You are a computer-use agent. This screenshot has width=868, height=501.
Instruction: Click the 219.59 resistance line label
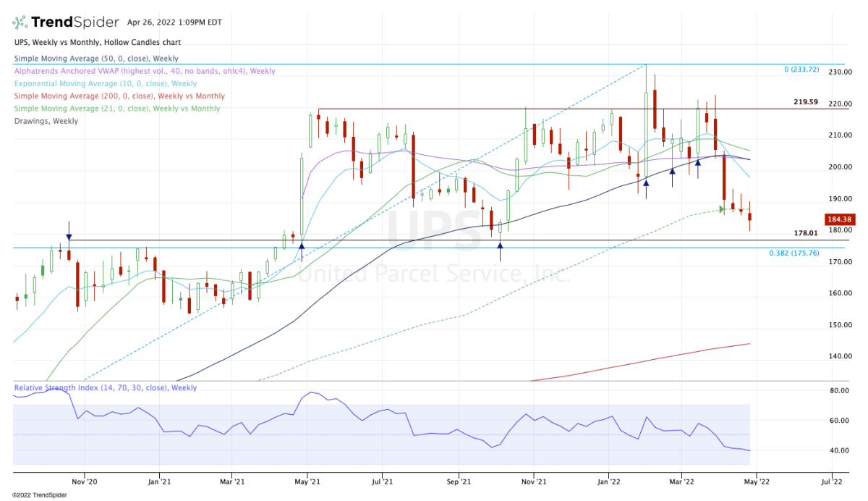pyautogui.click(x=805, y=102)
